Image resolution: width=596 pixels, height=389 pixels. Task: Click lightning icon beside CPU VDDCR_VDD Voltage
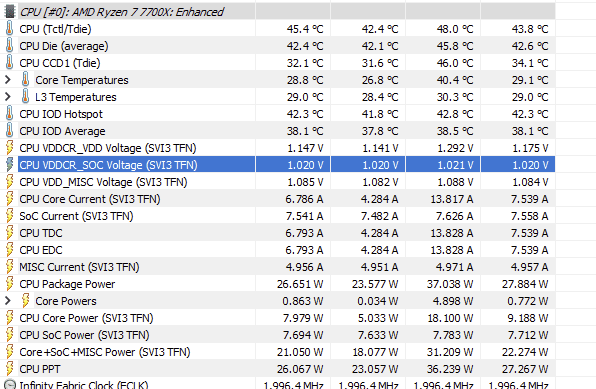click(x=10, y=148)
